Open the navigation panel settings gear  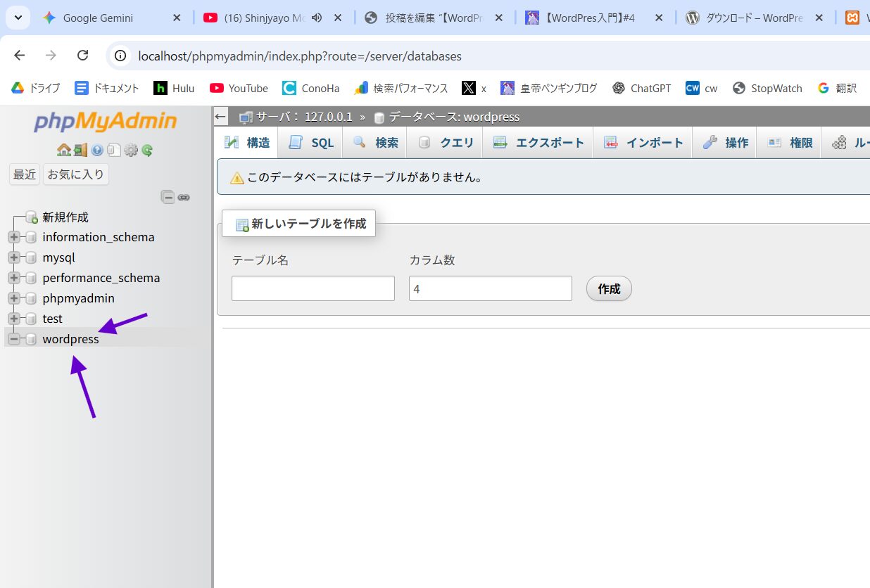(x=131, y=150)
